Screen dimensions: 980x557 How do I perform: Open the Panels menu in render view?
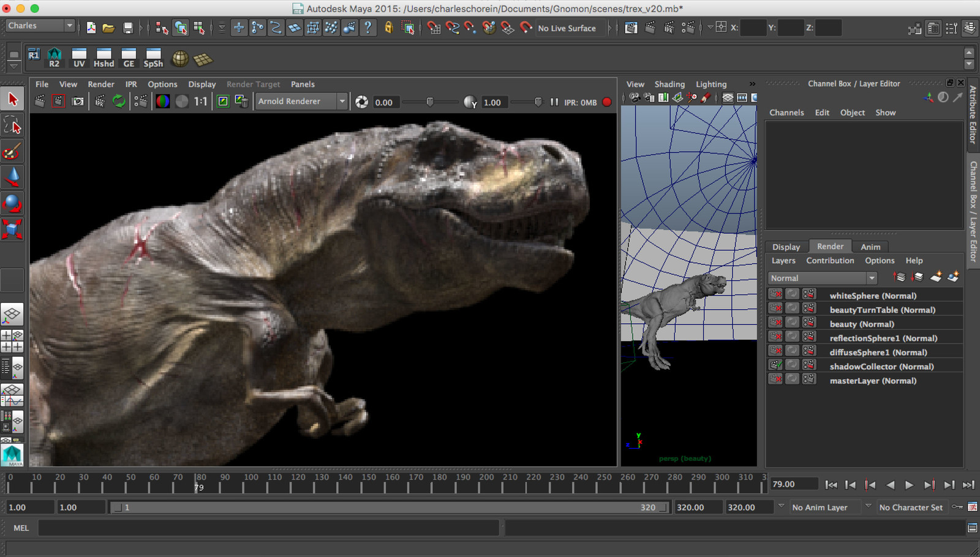click(303, 84)
